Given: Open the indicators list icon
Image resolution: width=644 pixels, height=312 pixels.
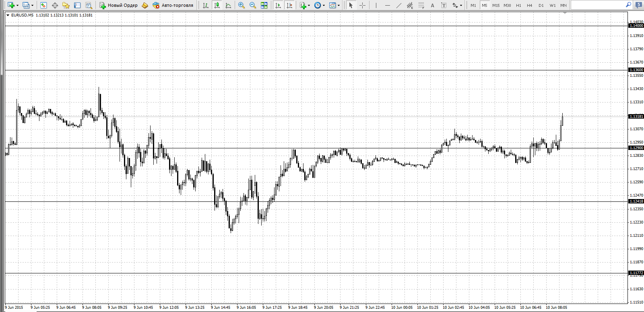Looking at the screenshot, I should click(303, 5).
